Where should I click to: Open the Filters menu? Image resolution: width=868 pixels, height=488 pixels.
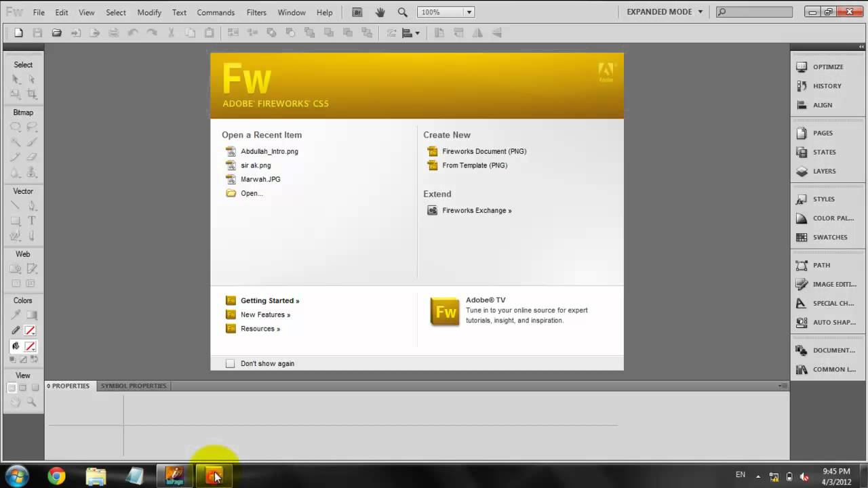[256, 12]
